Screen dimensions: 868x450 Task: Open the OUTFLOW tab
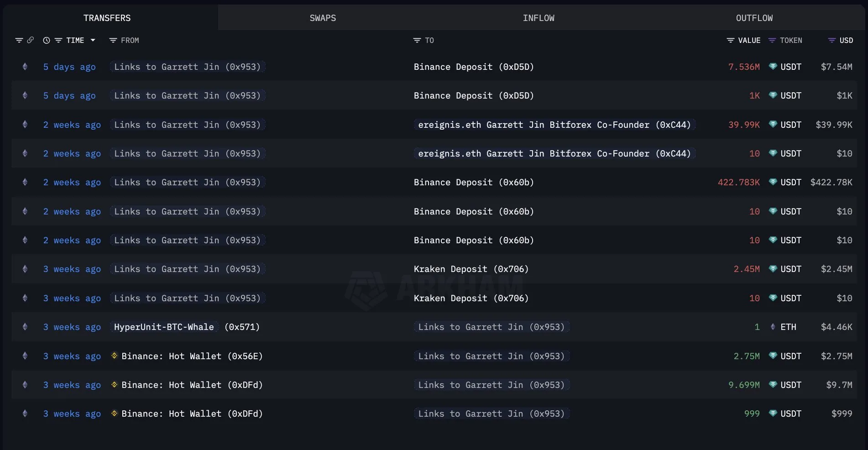pos(754,18)
